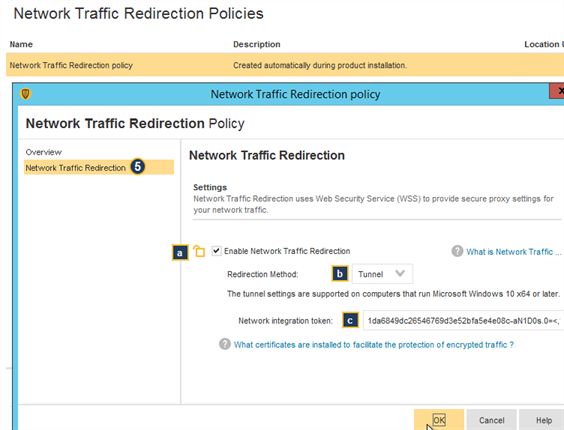
Task: Open What is Network Traffic link
Action: pyautogui.click(x=513, y=252)
